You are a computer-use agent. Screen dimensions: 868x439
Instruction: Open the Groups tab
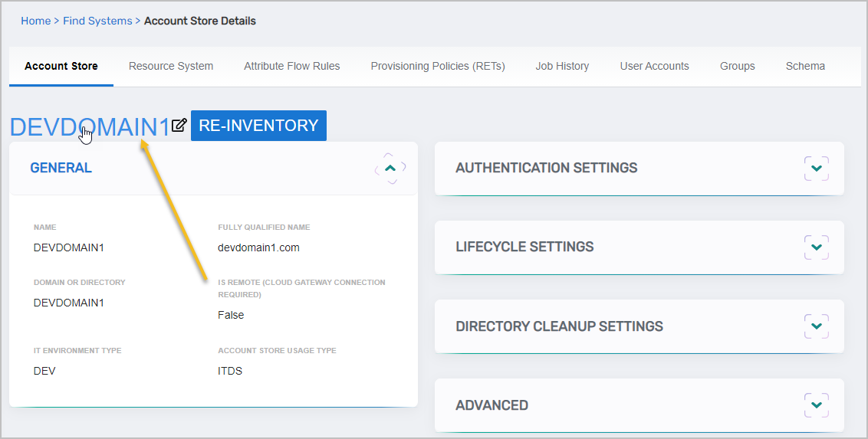[x=737, y=66]
